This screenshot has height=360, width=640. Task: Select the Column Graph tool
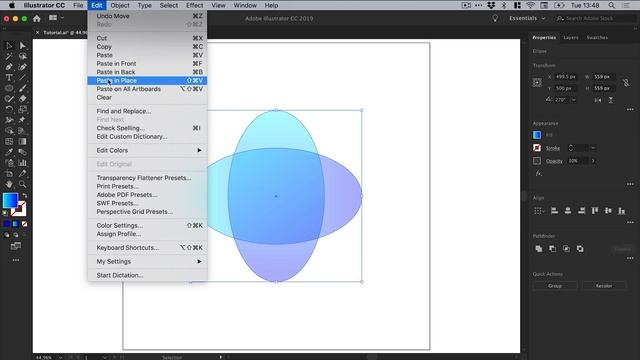pos(22,163)
